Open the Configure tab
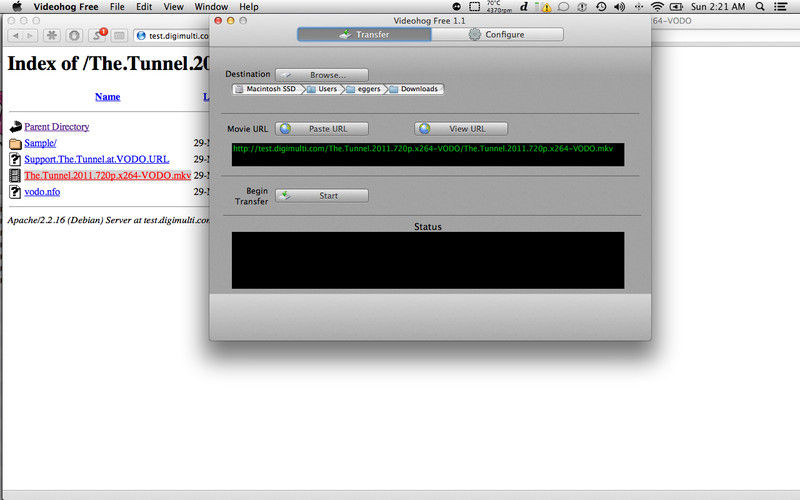 497,34
